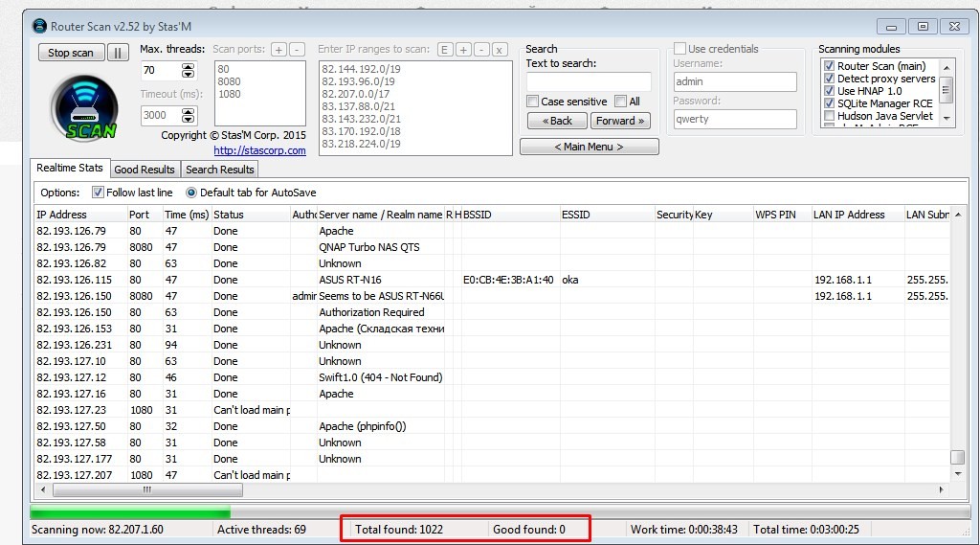Stop the running scan
This screenshot has width=980, height=545.
tap(71, 53)
